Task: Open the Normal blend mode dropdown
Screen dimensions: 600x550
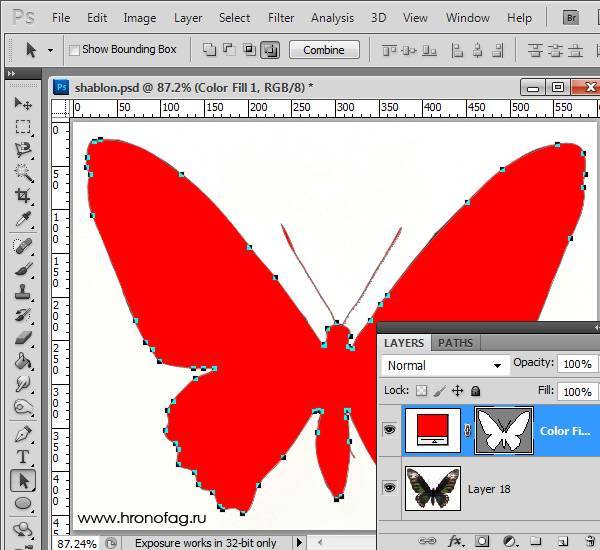Action: [x=446, y=366]
